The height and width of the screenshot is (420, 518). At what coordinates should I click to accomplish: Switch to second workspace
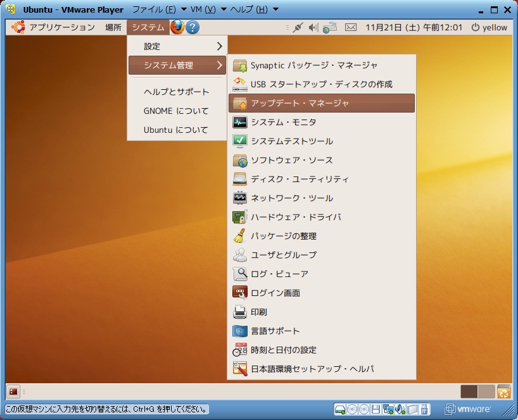486,392
